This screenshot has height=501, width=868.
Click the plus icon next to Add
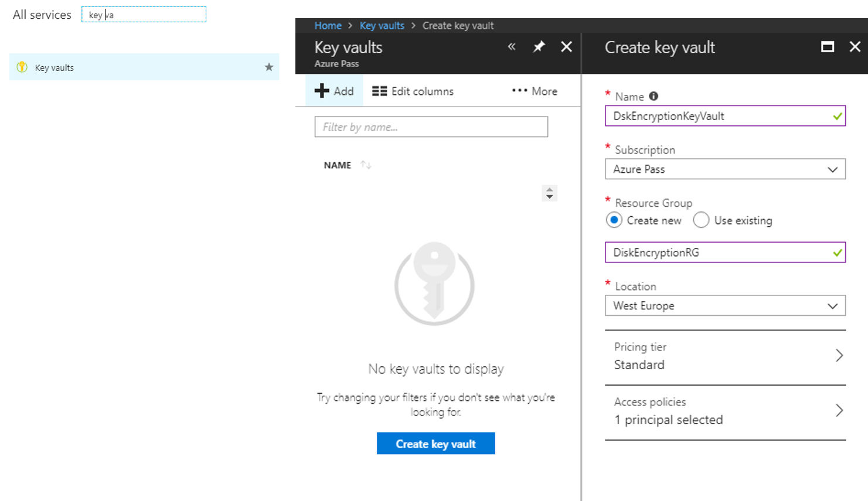322,91
